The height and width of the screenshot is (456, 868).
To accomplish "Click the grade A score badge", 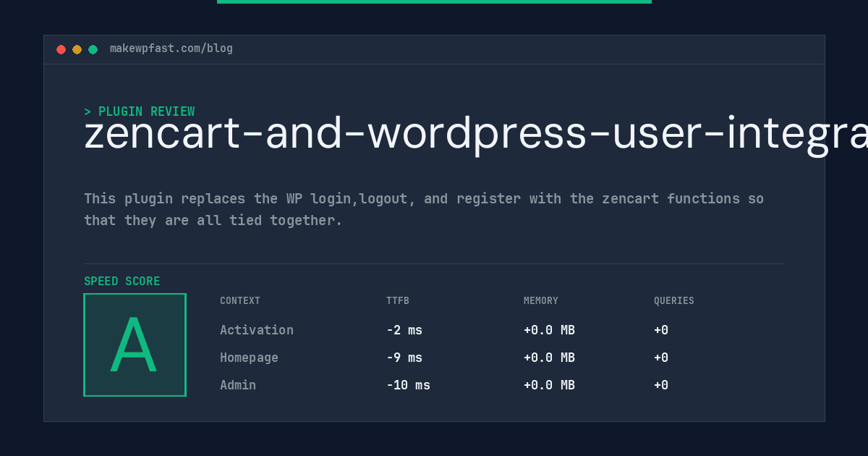I will pyautogui.click(x=135, y=345).
